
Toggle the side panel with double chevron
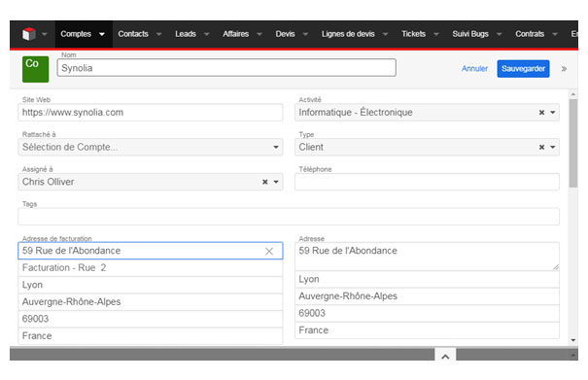click(x=564, y=69)
